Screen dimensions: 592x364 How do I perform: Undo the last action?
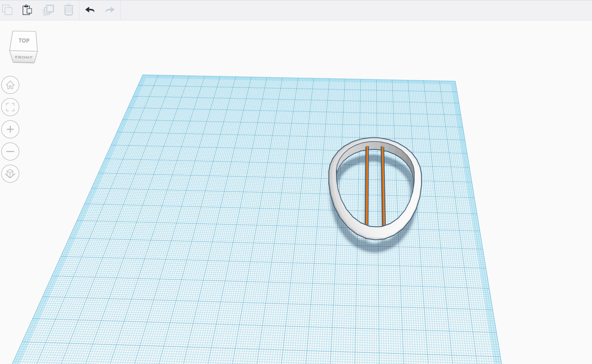pyautogui.click(x=89, y=9)
